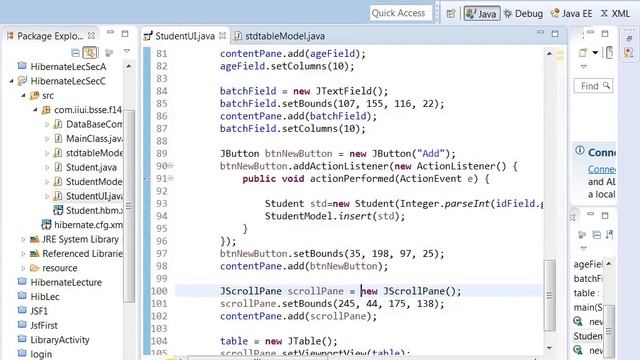The width and height of the screenshot is (640, 360).
Task: Select the HibernateLecSecA project
Action: [x=68, y=67]
